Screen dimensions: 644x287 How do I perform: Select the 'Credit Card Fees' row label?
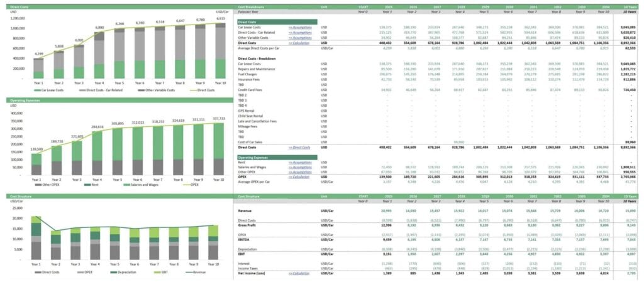pyautogui.click(x=250, y=90)
